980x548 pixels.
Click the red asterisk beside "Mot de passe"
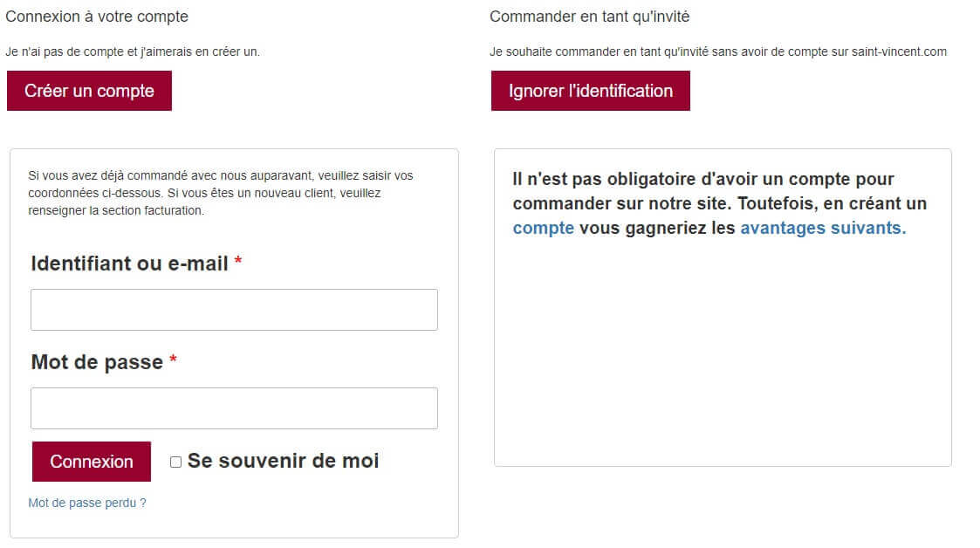173,361
